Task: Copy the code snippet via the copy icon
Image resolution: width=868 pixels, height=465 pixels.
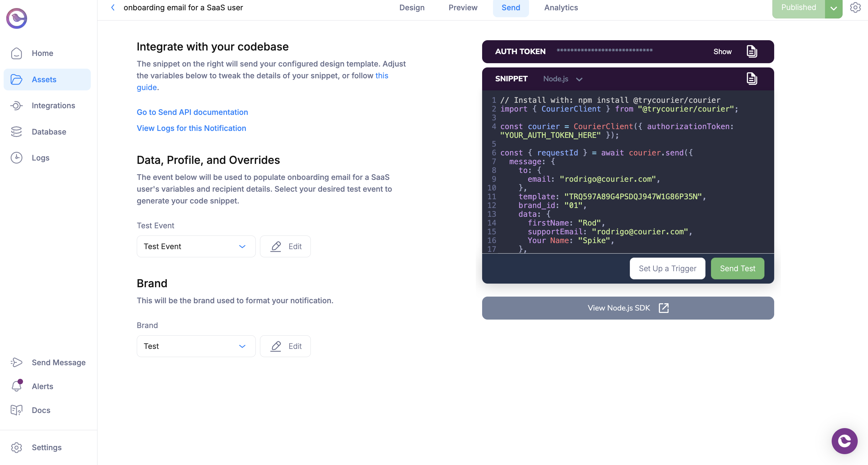Action: pos(752,78)
